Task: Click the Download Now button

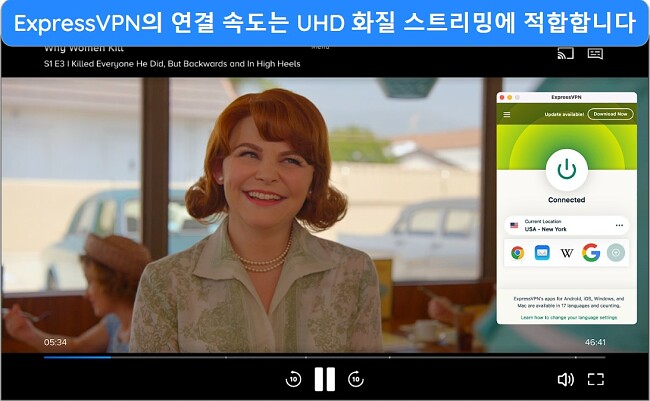Action: [x=610, y=114]
